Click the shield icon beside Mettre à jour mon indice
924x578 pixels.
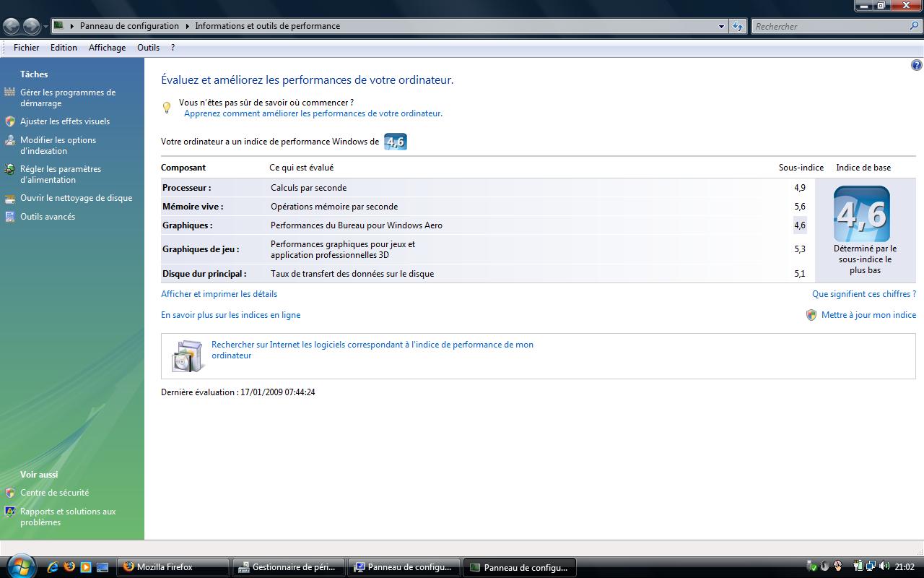pyautogui.click(x=811, y=315)
